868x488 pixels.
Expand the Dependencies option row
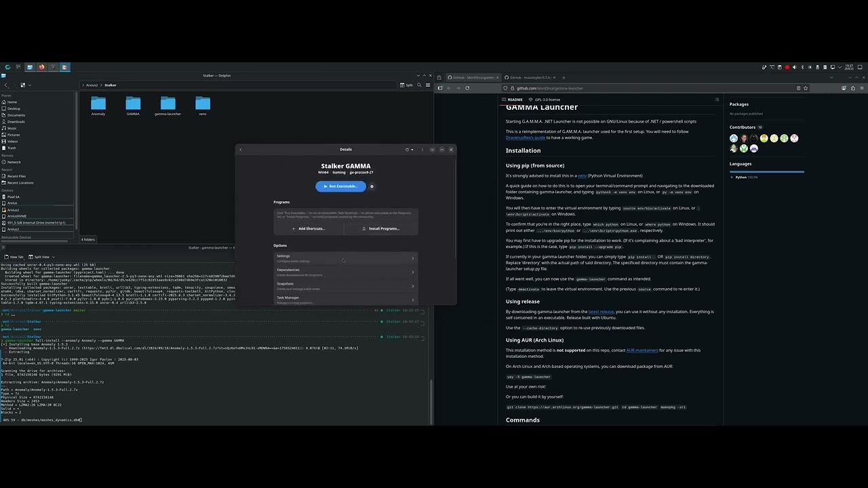[x=346, y=272]
